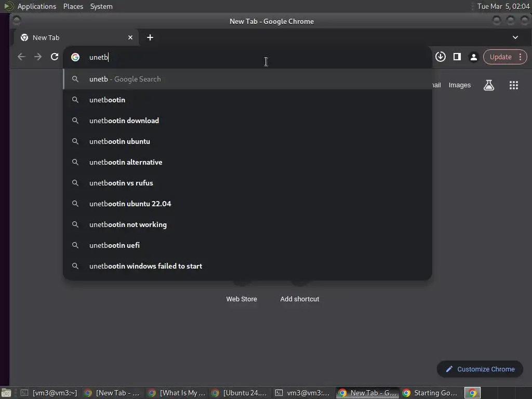Viewport: 532px width, 399px height.
Task: Select 'unetb - Google Search' suggestion
Action: (248, 79)
